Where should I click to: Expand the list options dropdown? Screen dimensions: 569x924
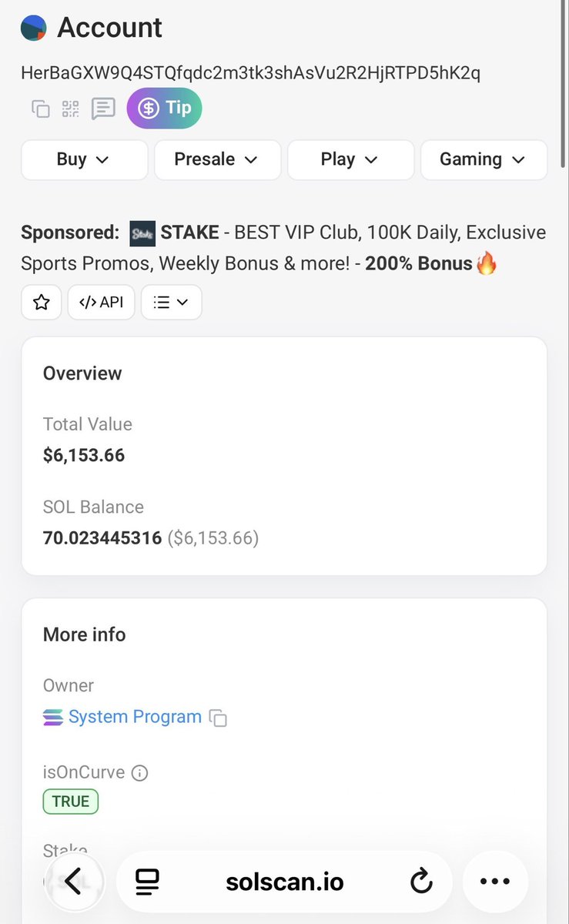[171, 303]
